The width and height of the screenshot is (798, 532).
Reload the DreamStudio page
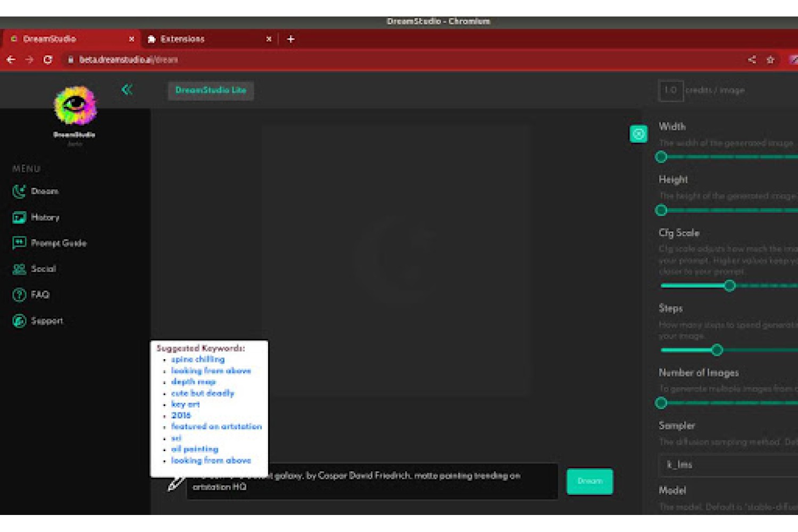pos(48,60)
